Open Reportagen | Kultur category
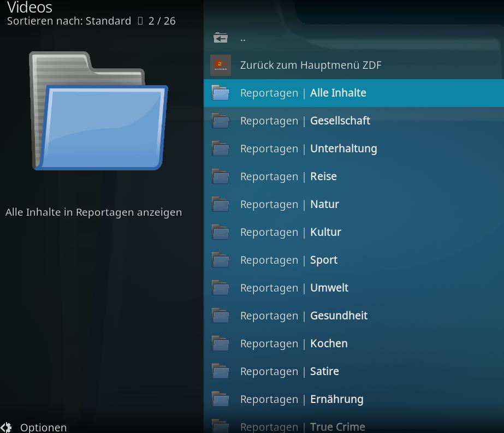The width and height of the screenshot is (504, 433). click(354, 232)
